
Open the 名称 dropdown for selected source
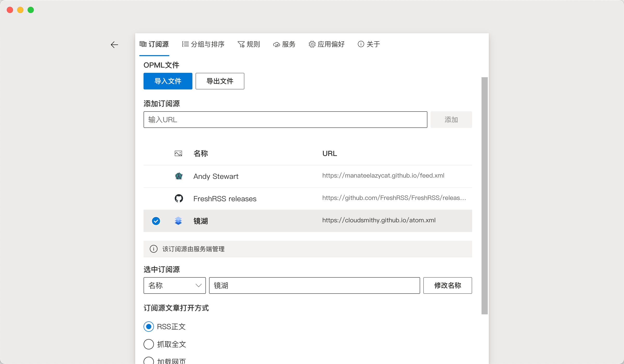pos(174,285)
